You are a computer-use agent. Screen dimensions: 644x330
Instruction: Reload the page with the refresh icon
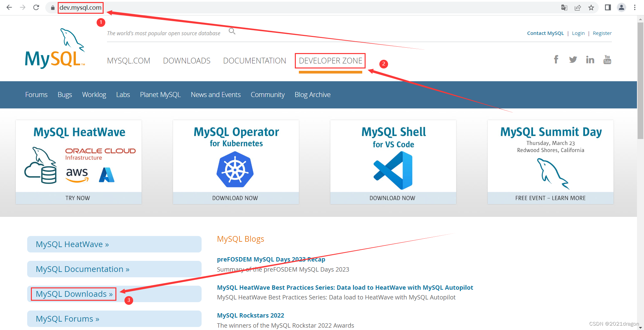[36, 7]
